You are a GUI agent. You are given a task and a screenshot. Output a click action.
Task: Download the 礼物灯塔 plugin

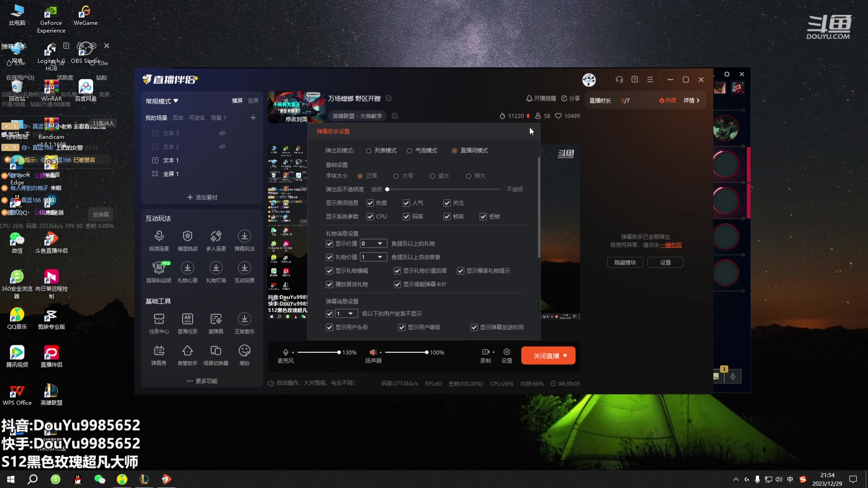(216, 272)
